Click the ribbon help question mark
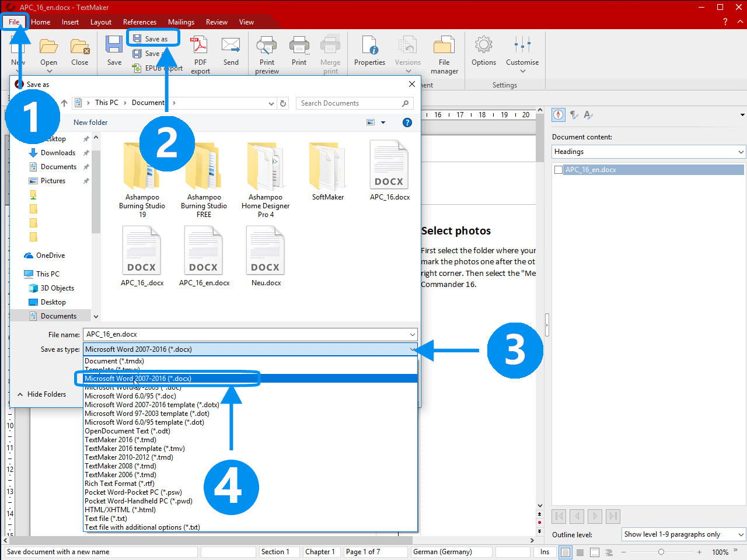The width and height of the screenshot is (747, 560). click(725, 22)
